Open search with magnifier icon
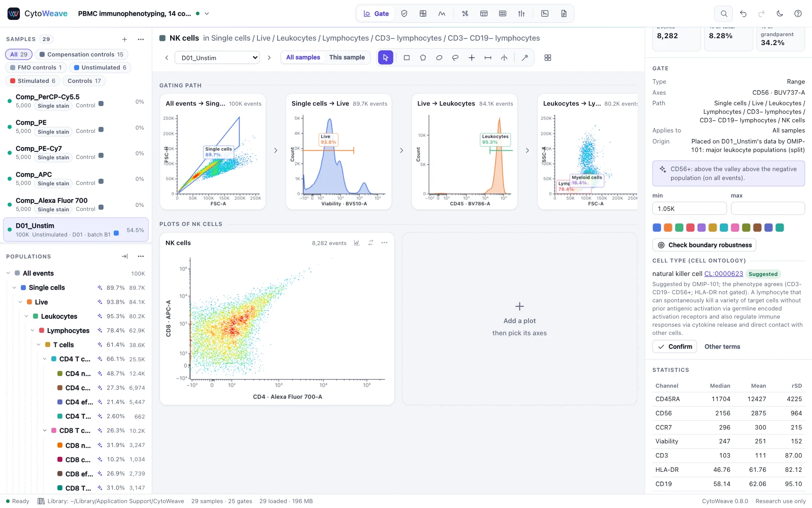812x508 pixels. click(724, 13)
